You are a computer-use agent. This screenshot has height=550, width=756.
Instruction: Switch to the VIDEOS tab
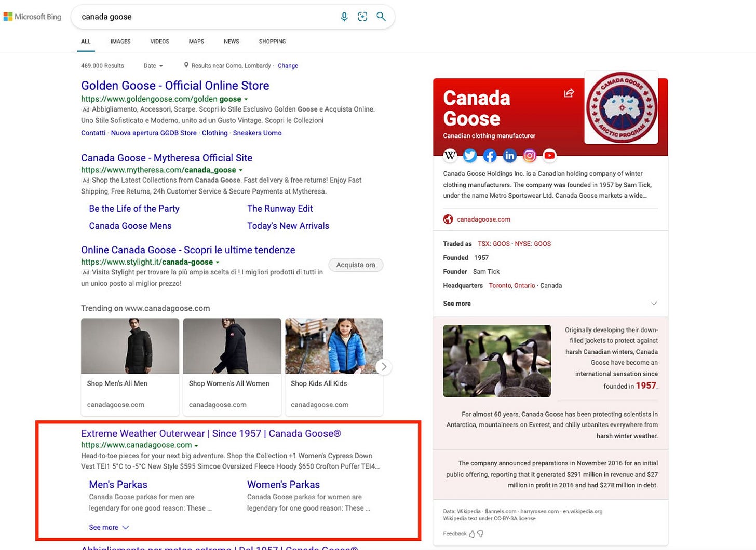coord(159,42)
